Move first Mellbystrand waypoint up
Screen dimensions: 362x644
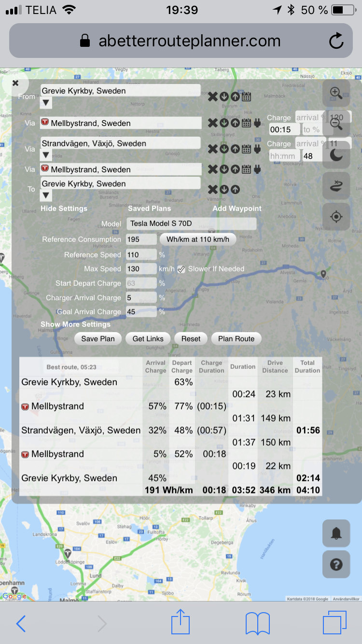[235, 123]
